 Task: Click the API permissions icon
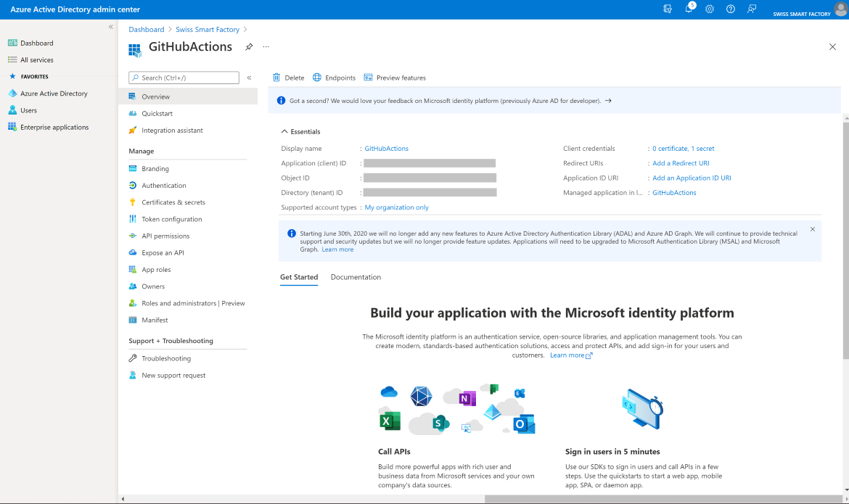click(x=133, y=236)
